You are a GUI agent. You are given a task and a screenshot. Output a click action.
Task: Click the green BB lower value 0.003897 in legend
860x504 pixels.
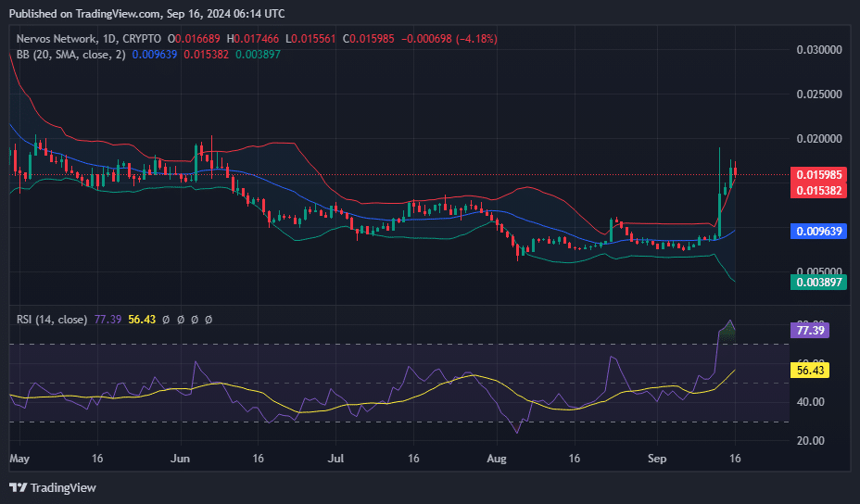[258, 55]
